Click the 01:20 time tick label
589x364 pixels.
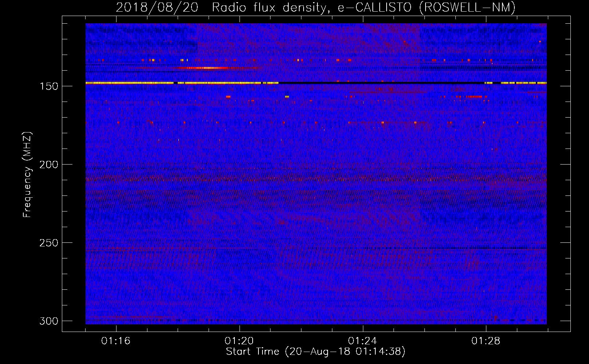239,341
